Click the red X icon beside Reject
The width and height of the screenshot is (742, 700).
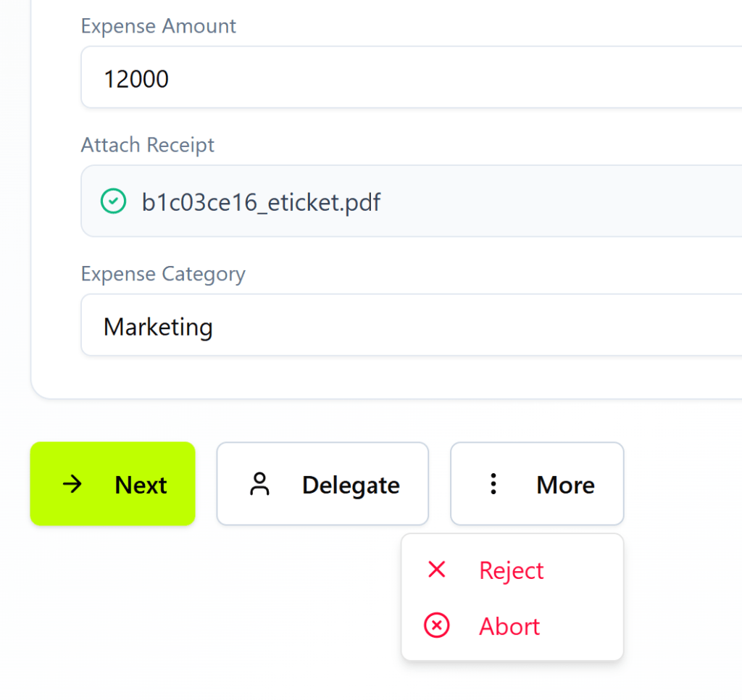pos(436,570)
